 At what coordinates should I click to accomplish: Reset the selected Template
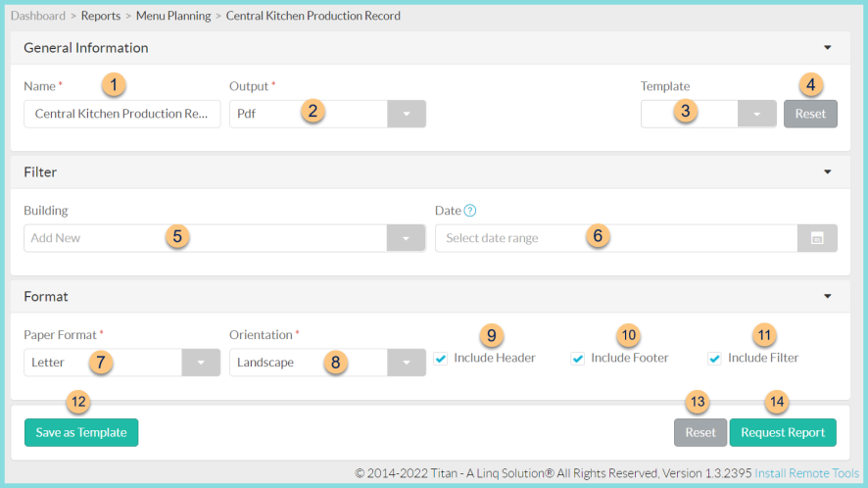coord(810,114)
